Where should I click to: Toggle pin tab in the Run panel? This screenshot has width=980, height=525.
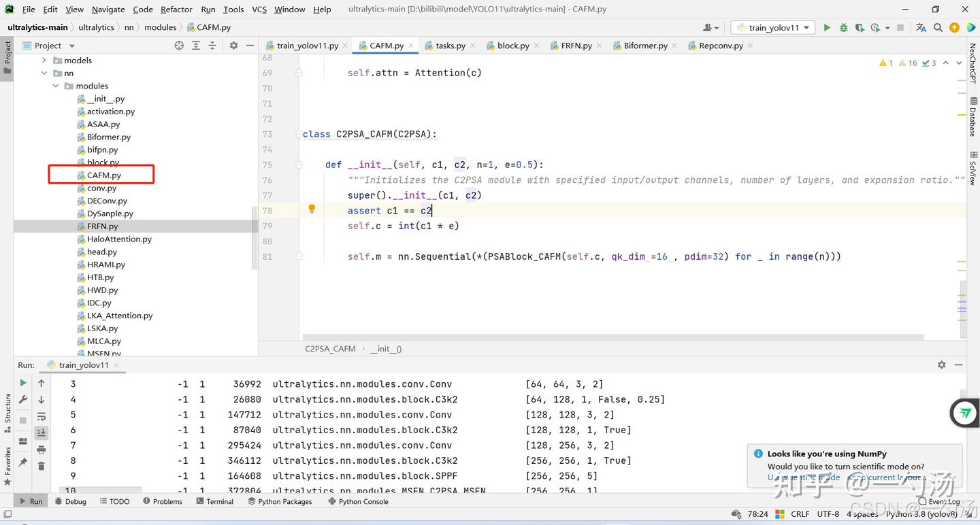tap(23, 462)
